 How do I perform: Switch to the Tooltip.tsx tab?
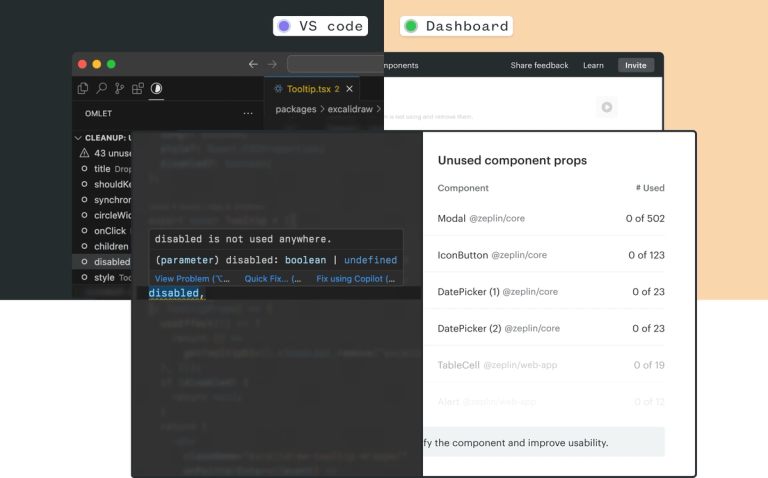307,89
